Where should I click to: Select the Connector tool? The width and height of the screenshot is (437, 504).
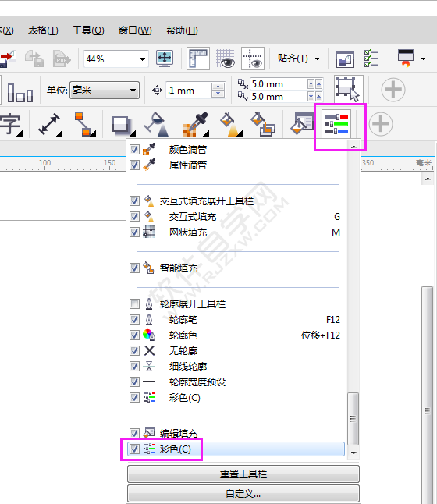click(x=85, y=124)
